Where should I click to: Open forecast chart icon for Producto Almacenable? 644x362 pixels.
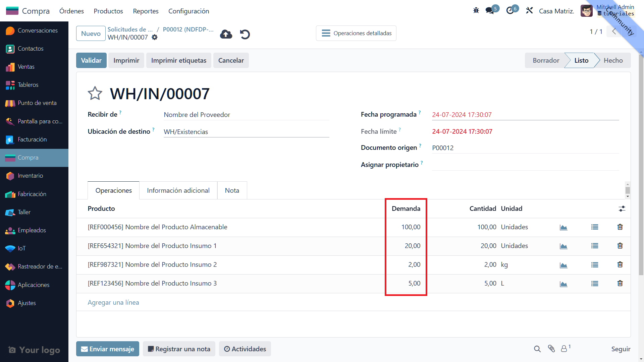pos(563,227)
